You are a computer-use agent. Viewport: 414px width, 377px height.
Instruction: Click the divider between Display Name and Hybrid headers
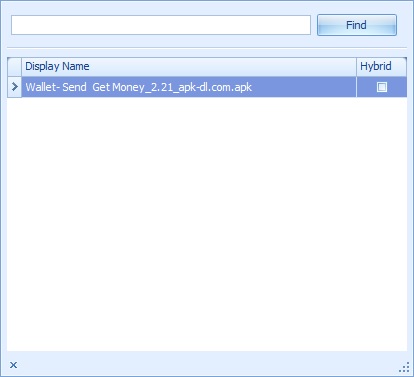pos(356,66)
